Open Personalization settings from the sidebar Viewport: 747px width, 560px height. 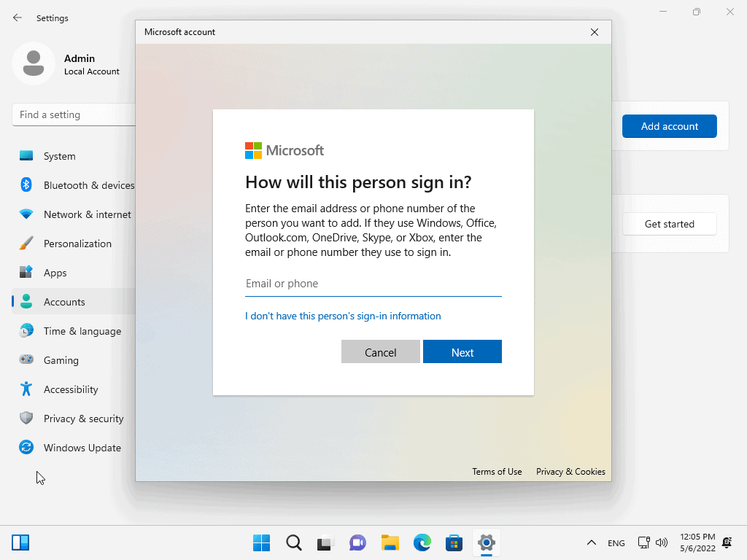pos(77,244)
